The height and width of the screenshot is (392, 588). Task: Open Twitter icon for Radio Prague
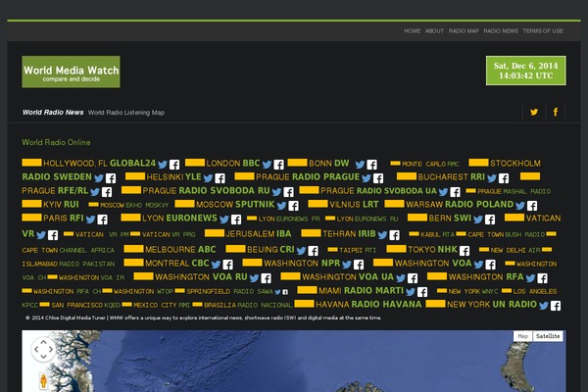point(367,178)
